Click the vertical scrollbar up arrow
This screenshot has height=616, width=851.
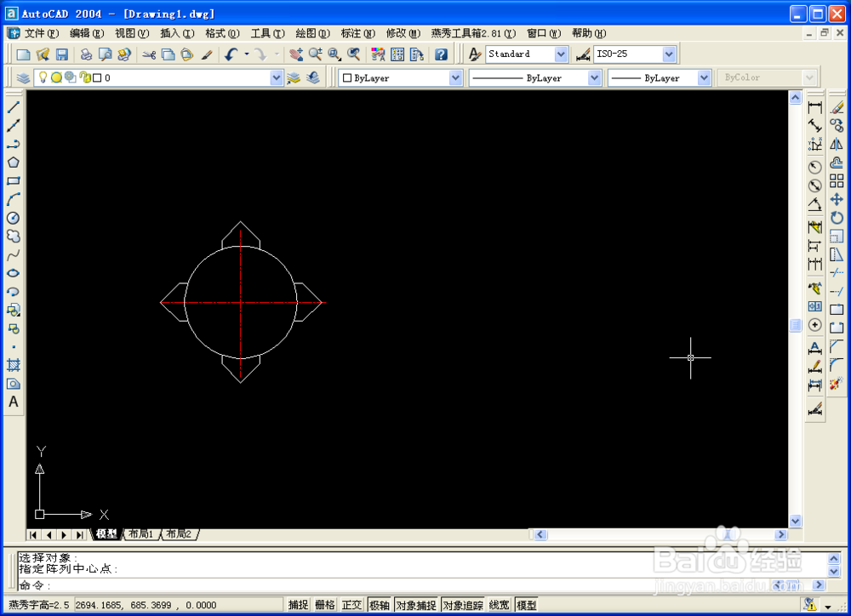[x=795, y=97]
